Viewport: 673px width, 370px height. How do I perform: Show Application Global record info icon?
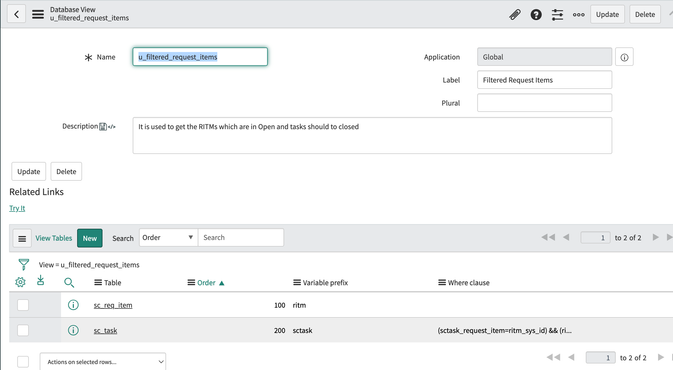pyautogui.click(x=624, y=57)
